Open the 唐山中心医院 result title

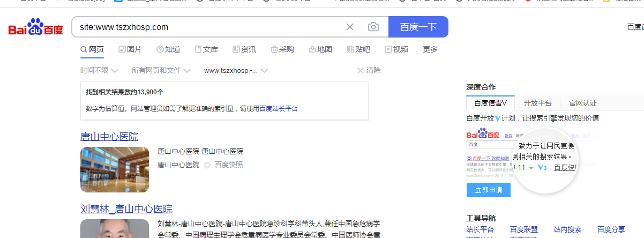tap(109, 136)
